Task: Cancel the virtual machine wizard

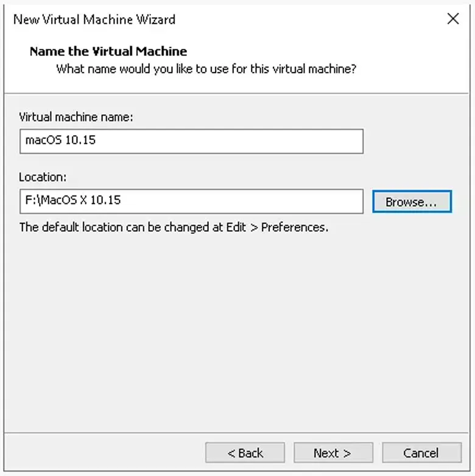Action: [x=421, y=453]
